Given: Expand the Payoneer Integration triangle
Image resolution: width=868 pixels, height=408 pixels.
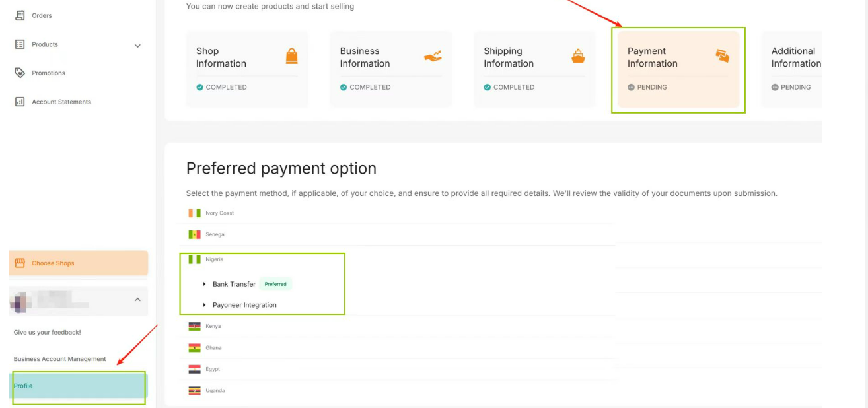Looking at the screenshot, I should (204, 305).
